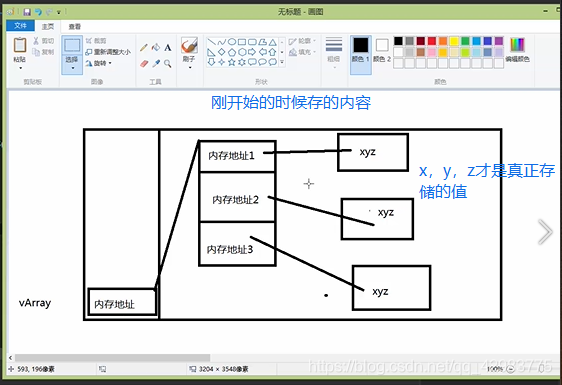
Task: Choose the Five-point star shape
Action: [232, 62]
